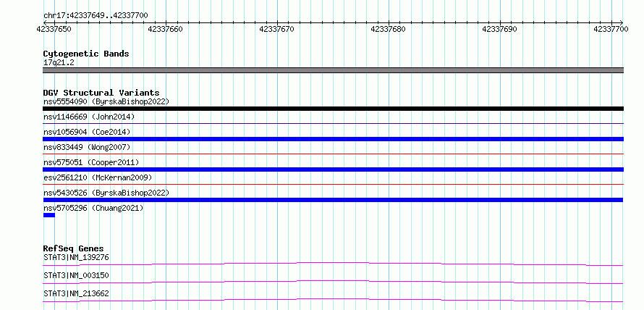644x310 pixels.
Task: Open variant nsv5705296 (Chuang2021) label
Action: point(93,208)
